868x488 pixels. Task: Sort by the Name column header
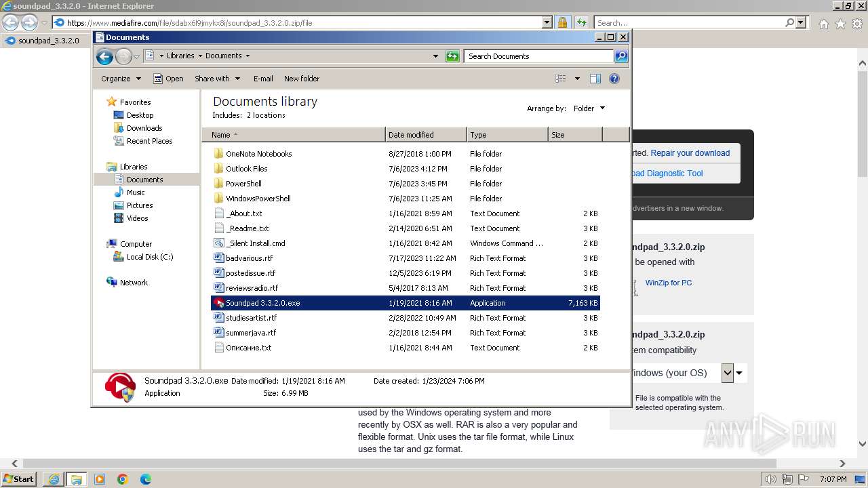294,135
